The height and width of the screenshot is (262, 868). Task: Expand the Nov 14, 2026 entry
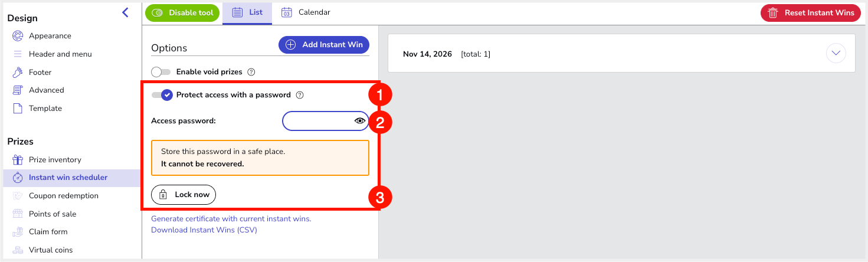[836, 54]
